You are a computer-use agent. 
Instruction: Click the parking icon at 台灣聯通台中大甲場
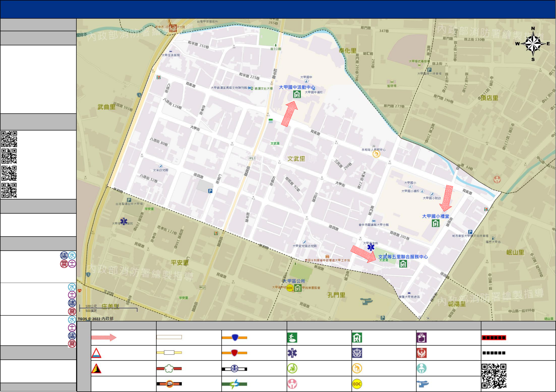point(129,200)
